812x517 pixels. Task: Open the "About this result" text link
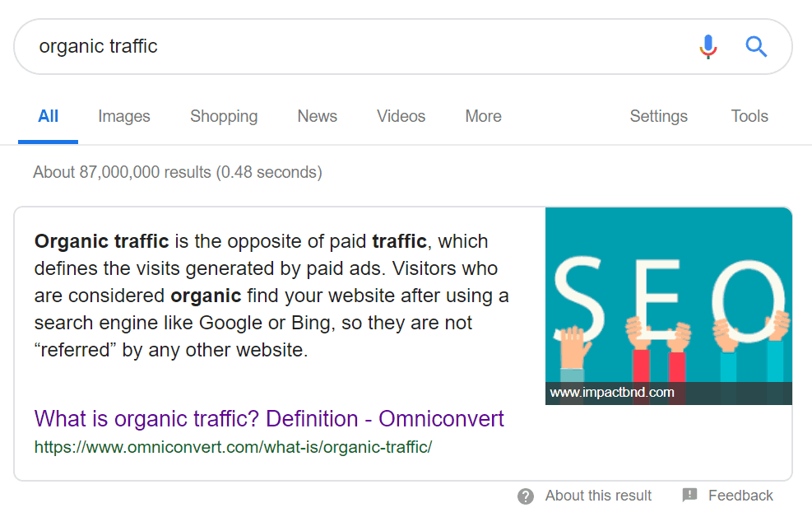tap(598, 496)
